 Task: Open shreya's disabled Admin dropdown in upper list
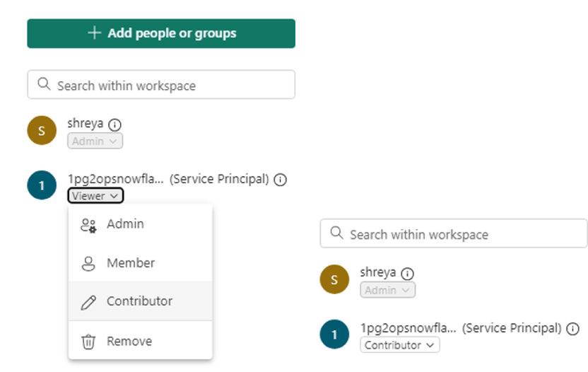[95, 141]
